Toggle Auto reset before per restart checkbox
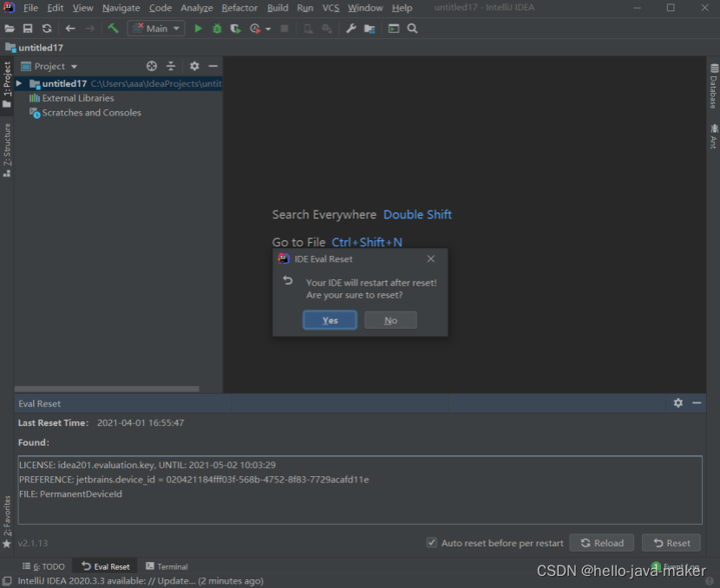The image size is (720, 588). coord(432,543)
